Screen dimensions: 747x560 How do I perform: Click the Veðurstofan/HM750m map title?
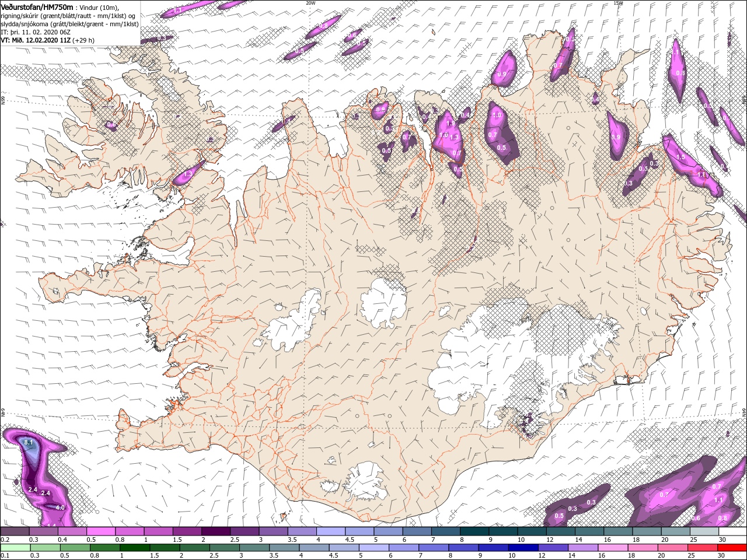37,6
